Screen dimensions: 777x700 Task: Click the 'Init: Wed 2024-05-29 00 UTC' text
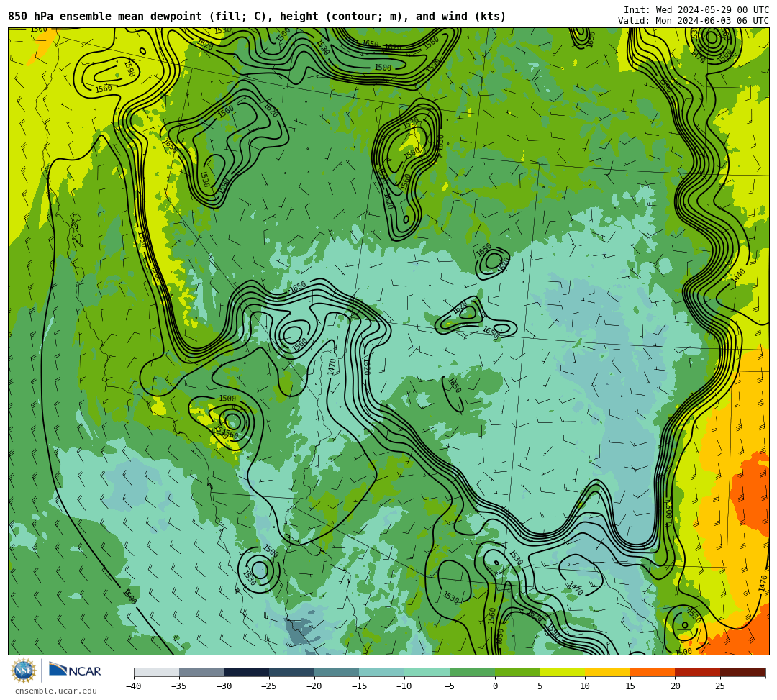(x=696, y=10)
